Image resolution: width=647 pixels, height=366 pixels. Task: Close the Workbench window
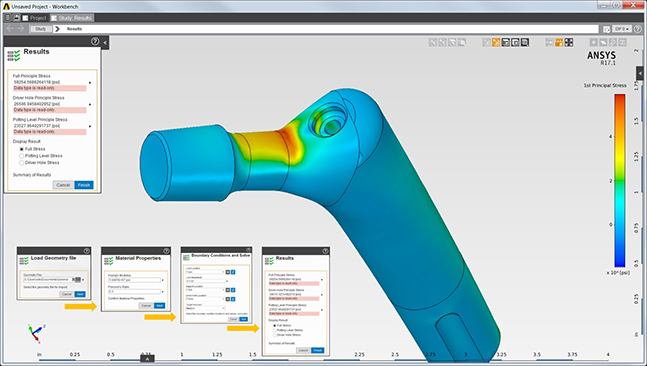634,5
